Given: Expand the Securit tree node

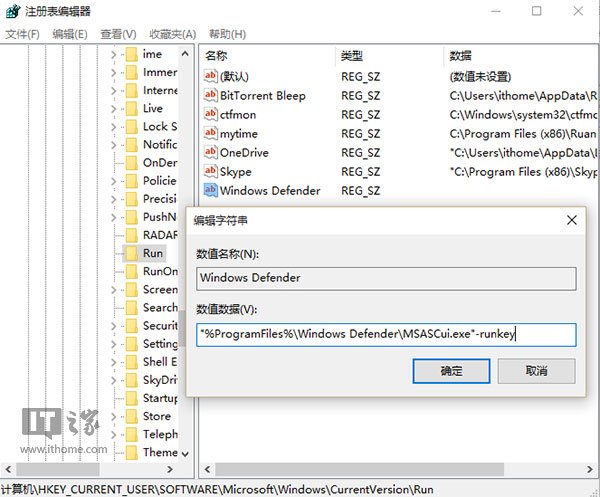Looking at the screenshot, I should (x=113, y=326).
